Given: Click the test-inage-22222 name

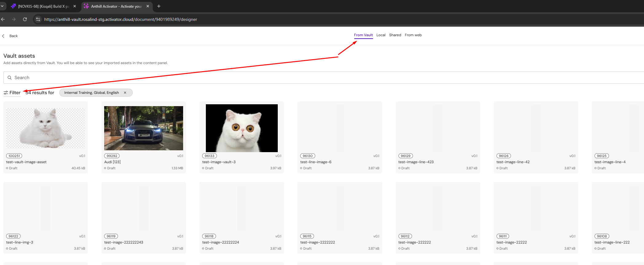Looking at the screenshot, I should [x=512, y=242].
